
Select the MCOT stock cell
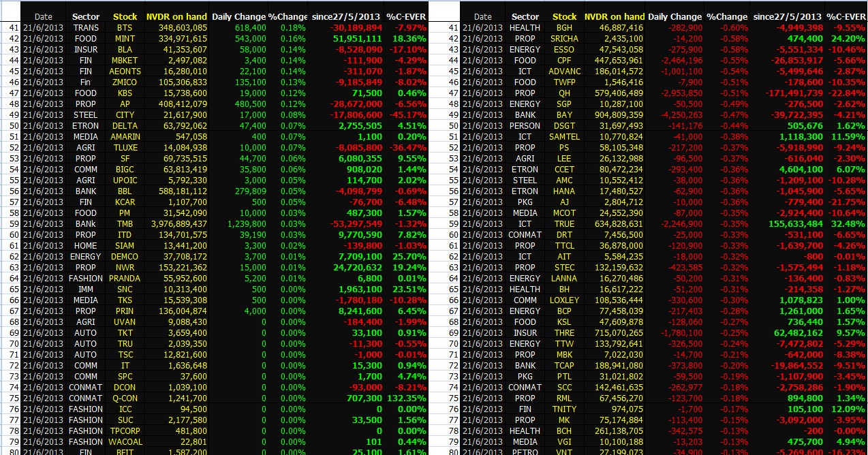[564, 213]
